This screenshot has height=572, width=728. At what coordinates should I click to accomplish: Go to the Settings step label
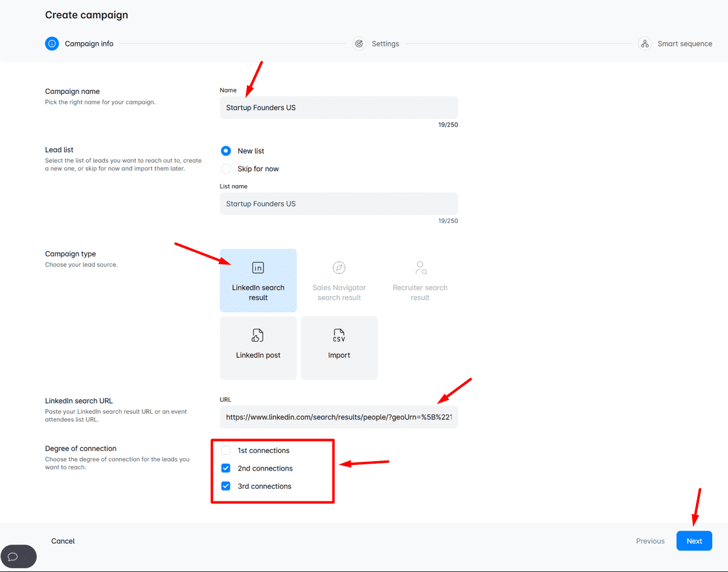(x=385, y=43)
